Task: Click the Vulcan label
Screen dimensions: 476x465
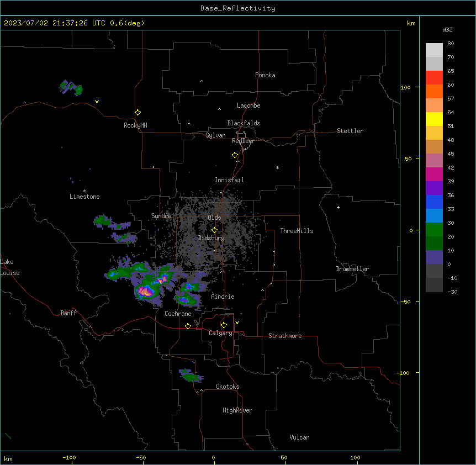Action: [x=299, y=437]
